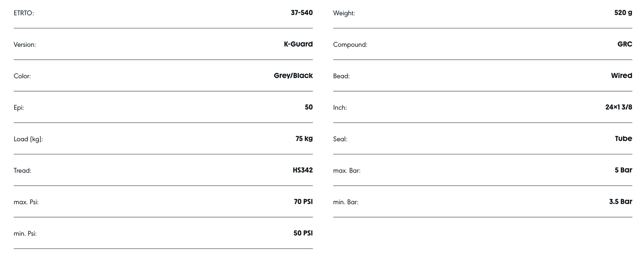Click the max. Bar label

[346, 171]
